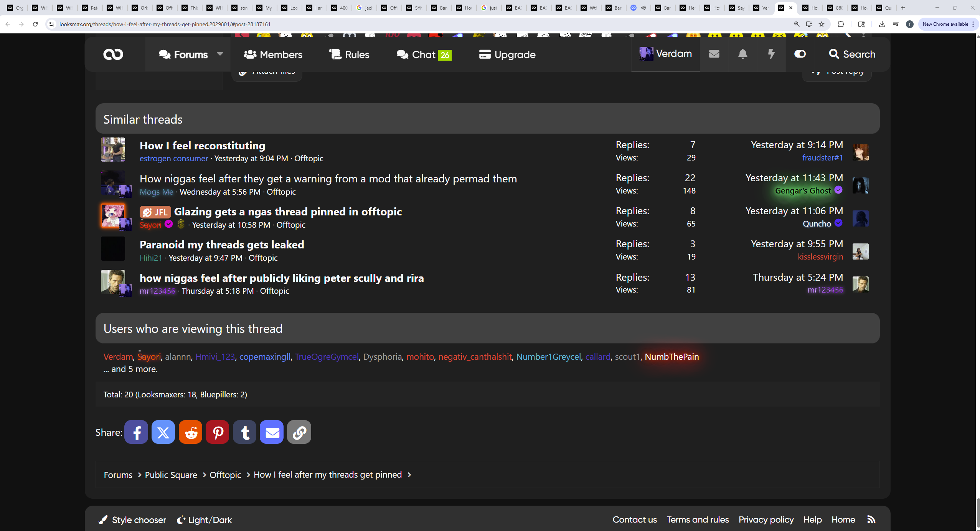This screenshot has height=531, width=980.
Task: Open the alerts bell icon
Action: [742, 54]
